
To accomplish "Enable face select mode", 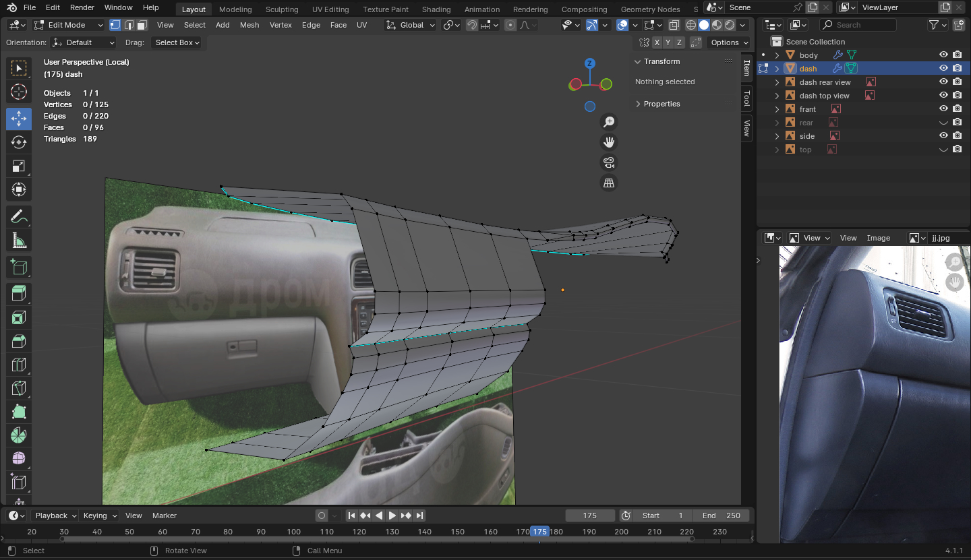I will (x=142, y=25).
